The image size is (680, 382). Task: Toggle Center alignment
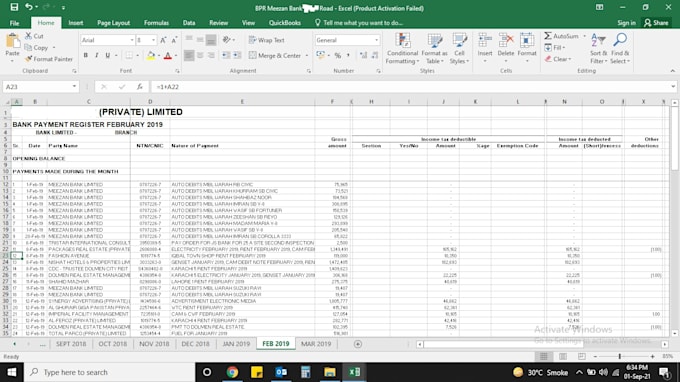(200, 56)
